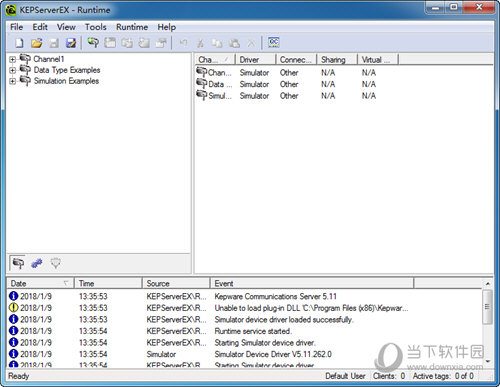Click the New Channel toolbar icon
This screenshot has width=500, height=387.
(x=93, y=42)
